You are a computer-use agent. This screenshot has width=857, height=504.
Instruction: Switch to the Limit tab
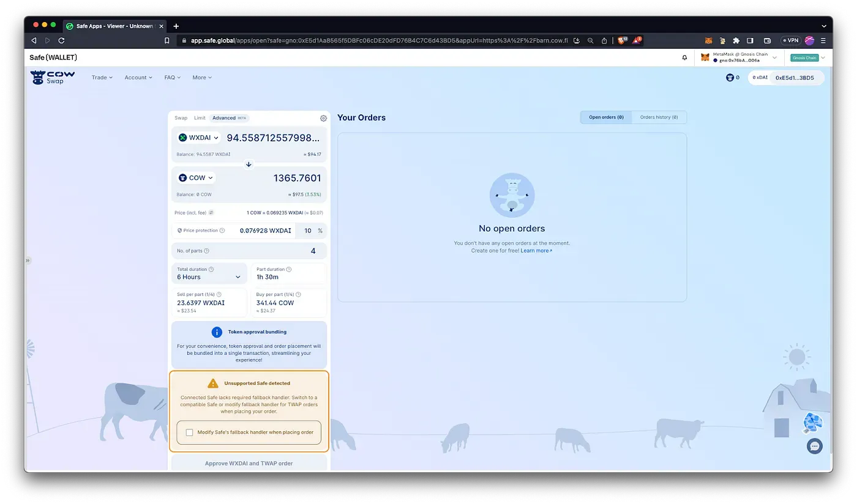click(200, 118)
